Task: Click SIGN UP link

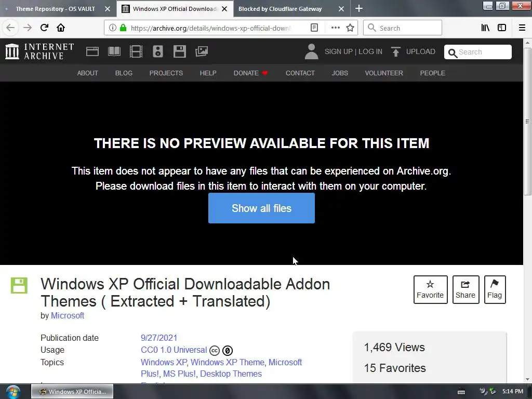Action: 338,51
